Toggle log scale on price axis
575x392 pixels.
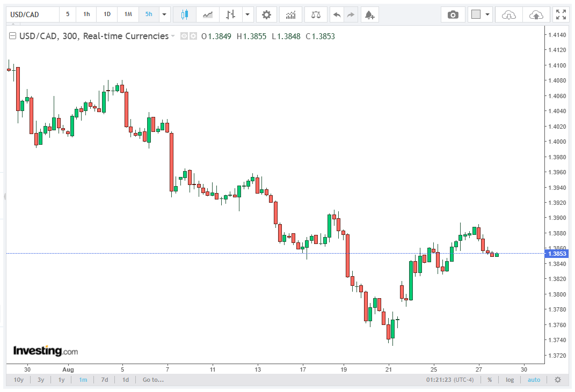point(510,380)
